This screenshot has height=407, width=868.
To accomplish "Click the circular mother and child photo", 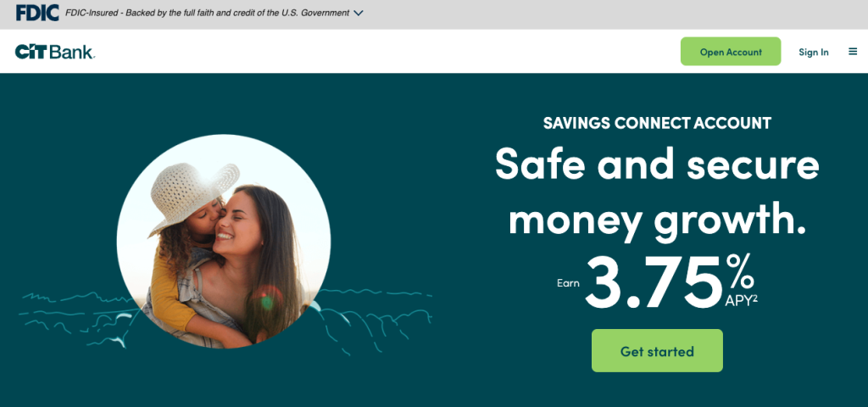I will [x=224, y=242].
